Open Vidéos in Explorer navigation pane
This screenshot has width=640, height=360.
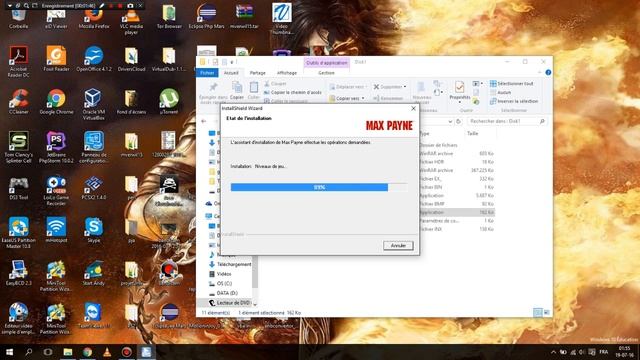click(x=220, y=274)
